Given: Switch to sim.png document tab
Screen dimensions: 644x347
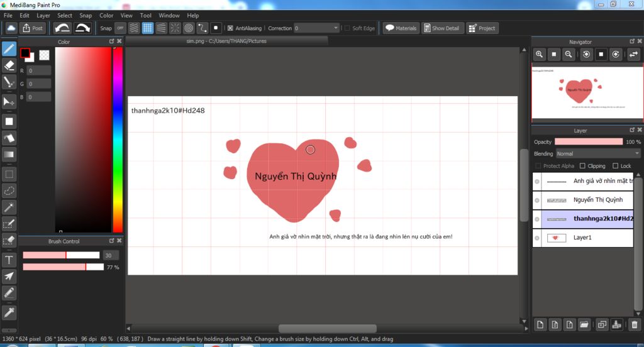Looking at the screenshot, I should (x=226, y=41).
